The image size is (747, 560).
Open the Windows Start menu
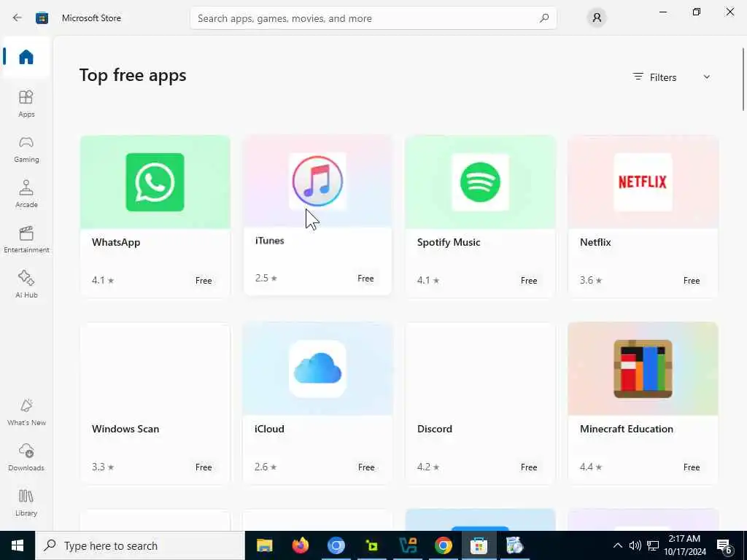tap(18, 545)
